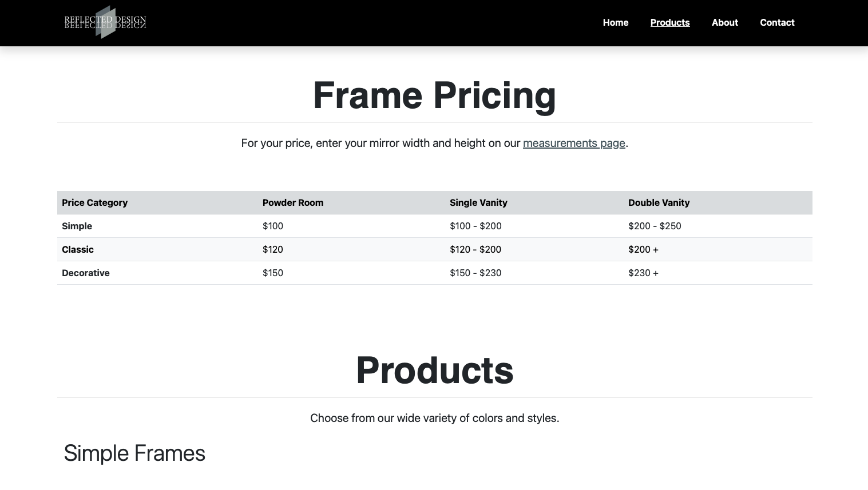868x490 pixels.
Task: Open the Home page
Action: tap(616, 22)
